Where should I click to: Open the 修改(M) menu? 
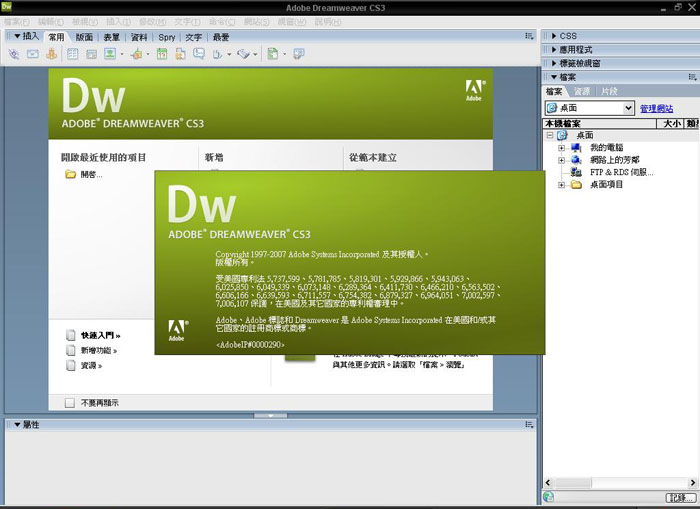point(152,22)
